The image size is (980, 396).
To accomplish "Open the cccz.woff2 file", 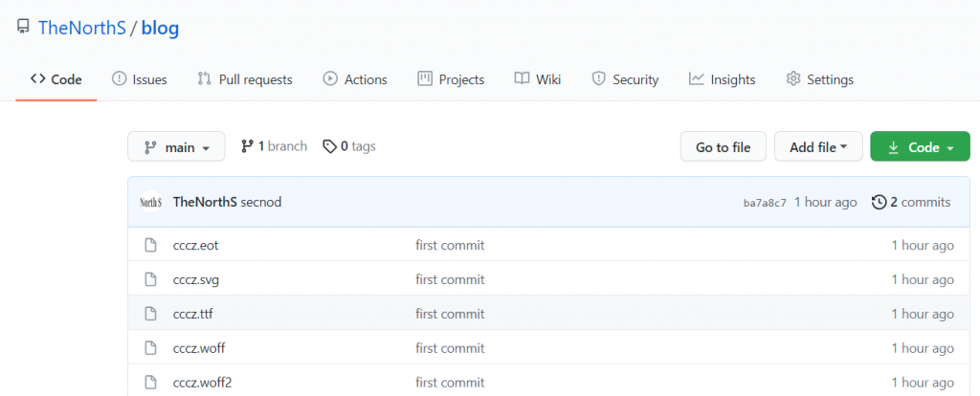I will pos(203,383).
